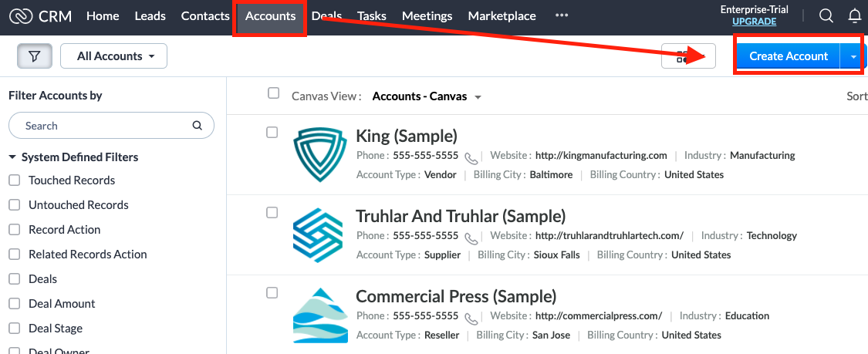Click the view switcher icon beside Create Account
Image resolution: width=868 pixels, height=354 pixels.
tap(689, 56)
